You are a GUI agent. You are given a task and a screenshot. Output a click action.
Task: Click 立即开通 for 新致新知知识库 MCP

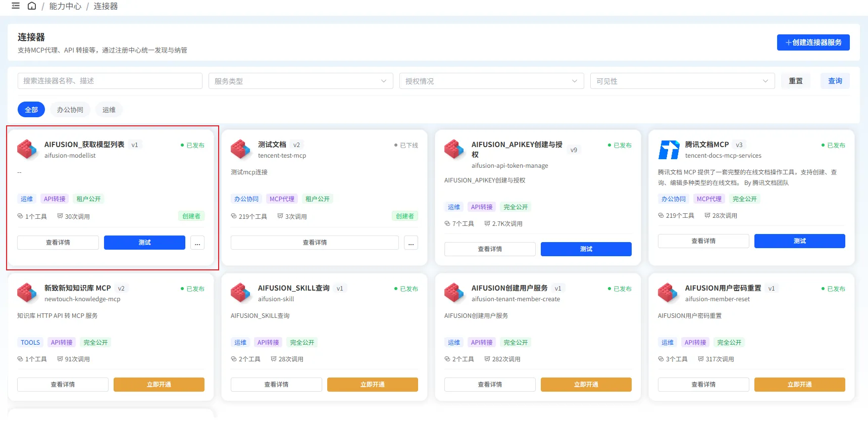pos(159,385)
